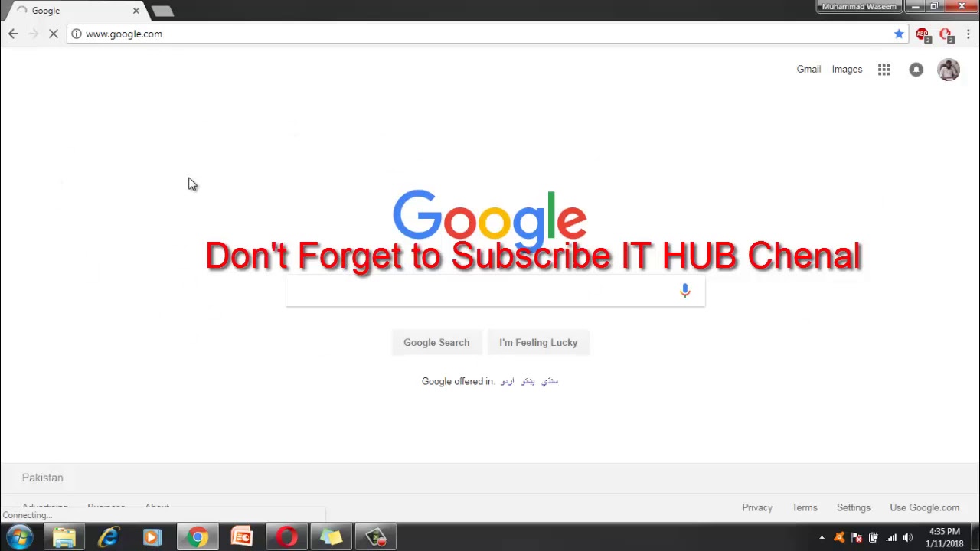Open the Adblock Plus extension icon
The width and height of the screenshot is (980, 551).
tap(923, 34)
